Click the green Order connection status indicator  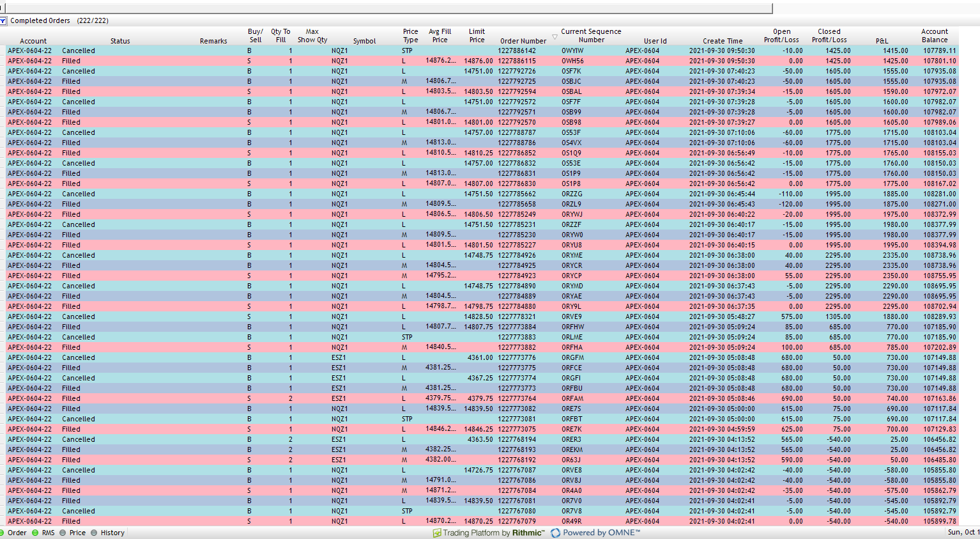[2, 533]
